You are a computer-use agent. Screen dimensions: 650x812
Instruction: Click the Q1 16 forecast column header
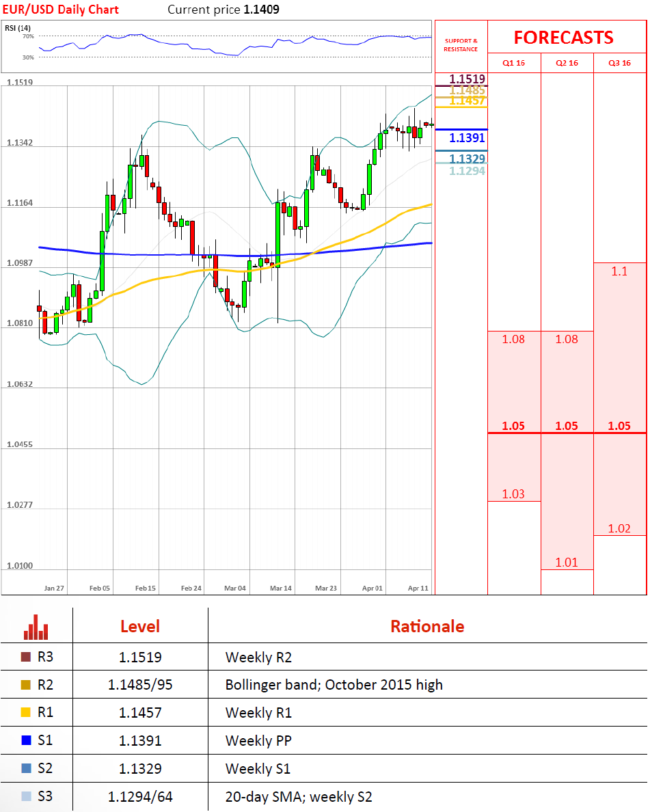click(513, 63)
